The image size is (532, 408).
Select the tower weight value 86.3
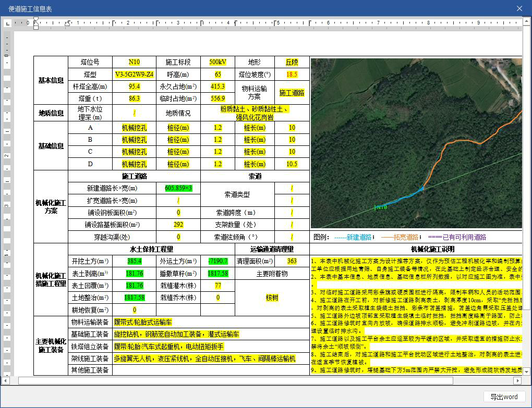pos(135,98)
